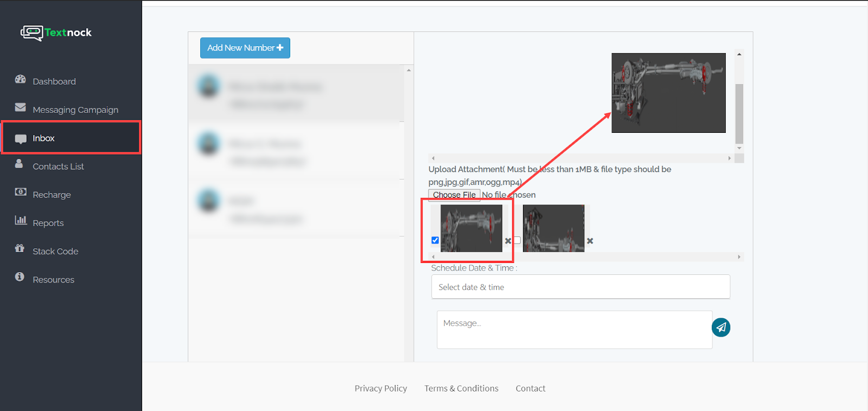868x411 pixels.
Task: Click the chat area vertical scrollbar
Action: click(739, 113)
